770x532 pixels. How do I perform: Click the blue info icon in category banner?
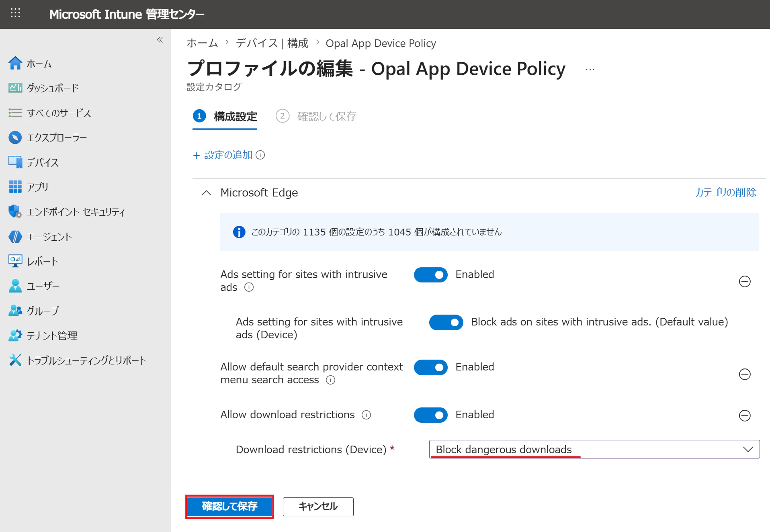point(239,232)
